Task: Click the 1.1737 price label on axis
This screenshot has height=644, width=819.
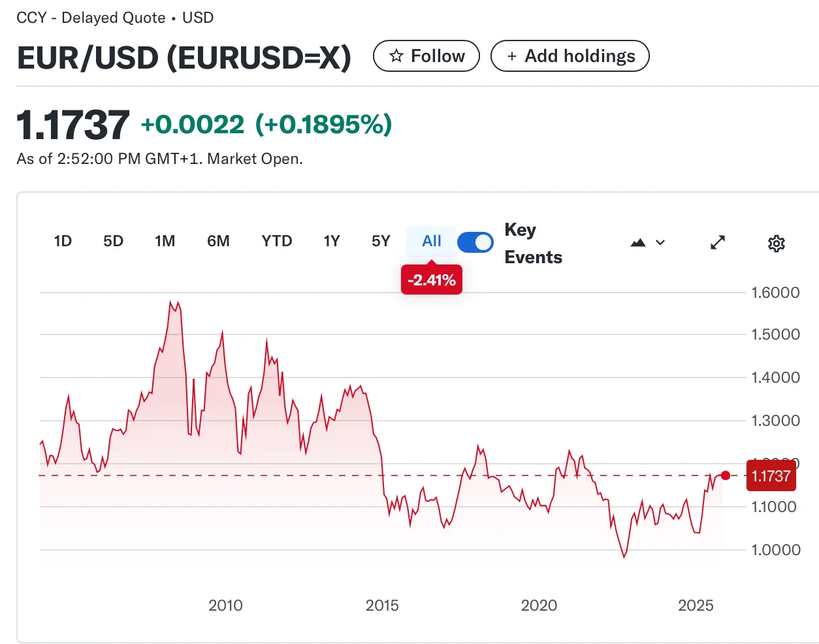Action: pos(771,476)
